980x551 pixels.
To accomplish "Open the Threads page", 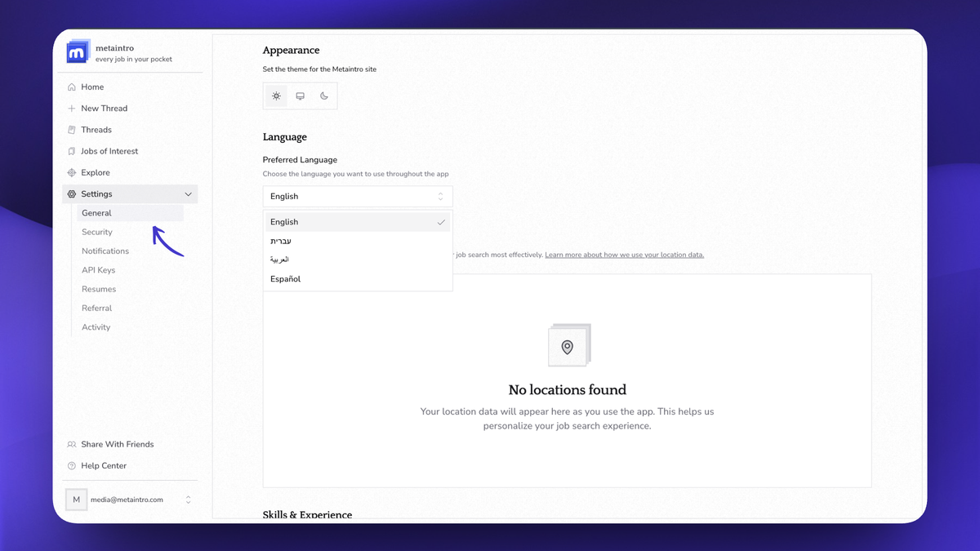I will [130, 130].
